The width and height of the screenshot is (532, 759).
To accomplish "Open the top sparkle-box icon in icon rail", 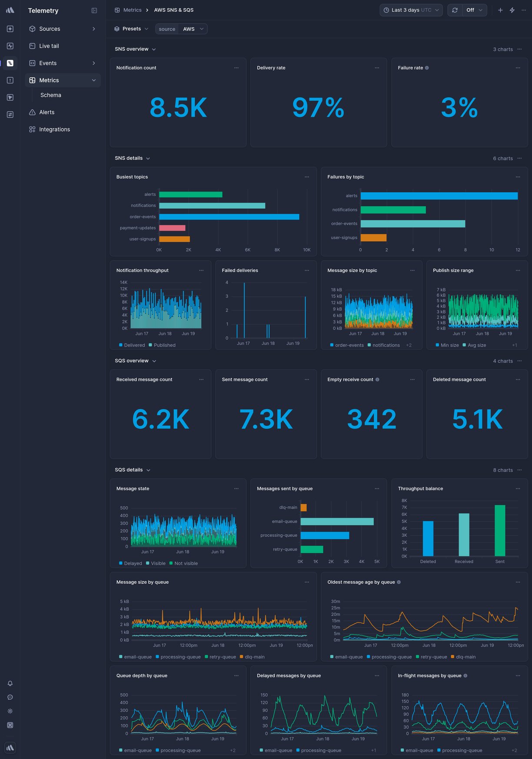I will click(x=10, y=29).
